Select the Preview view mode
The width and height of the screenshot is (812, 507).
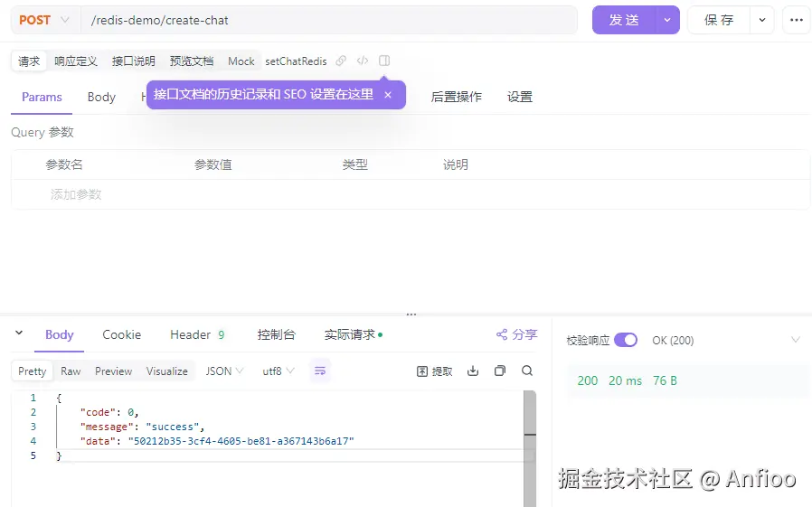point(113,371)
